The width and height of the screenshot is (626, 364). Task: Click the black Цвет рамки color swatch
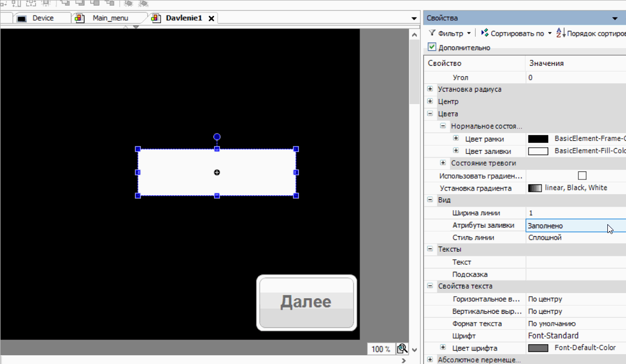click(538, 139)
